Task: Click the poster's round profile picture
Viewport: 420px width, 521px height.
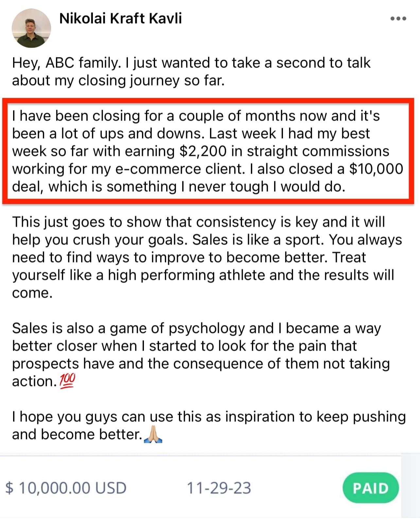Action: [x=31, y=28]
